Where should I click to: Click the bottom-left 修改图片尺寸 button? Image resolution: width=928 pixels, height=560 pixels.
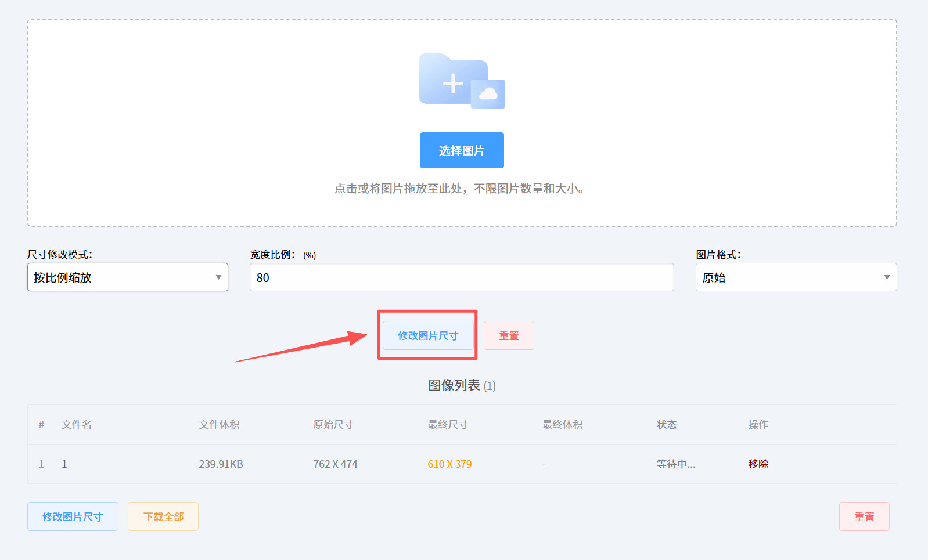(73, 516)
